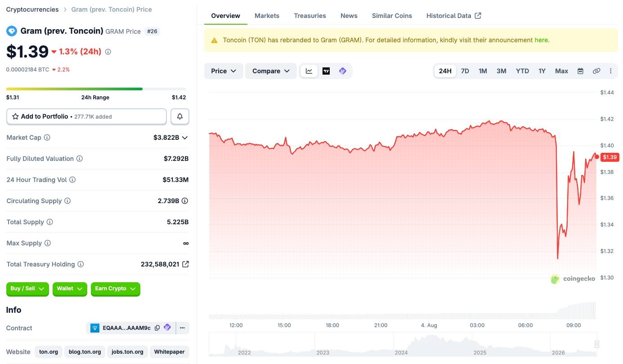Click the info icon next to Market Cap
Image resolution: width=623 pixels, height=364 pixels.
47,138
